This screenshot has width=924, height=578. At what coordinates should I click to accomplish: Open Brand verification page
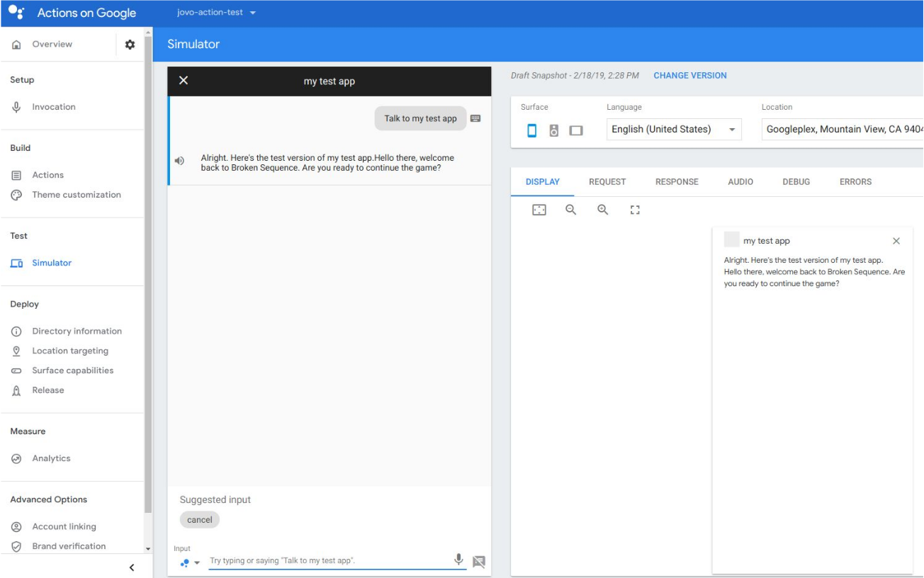pyautogui.click(x=69, y=546)
